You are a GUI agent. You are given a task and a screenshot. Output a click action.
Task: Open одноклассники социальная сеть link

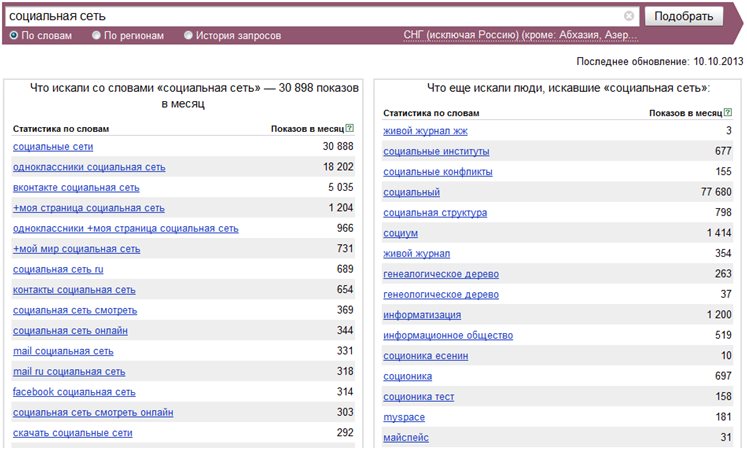(x=89, y=167)
